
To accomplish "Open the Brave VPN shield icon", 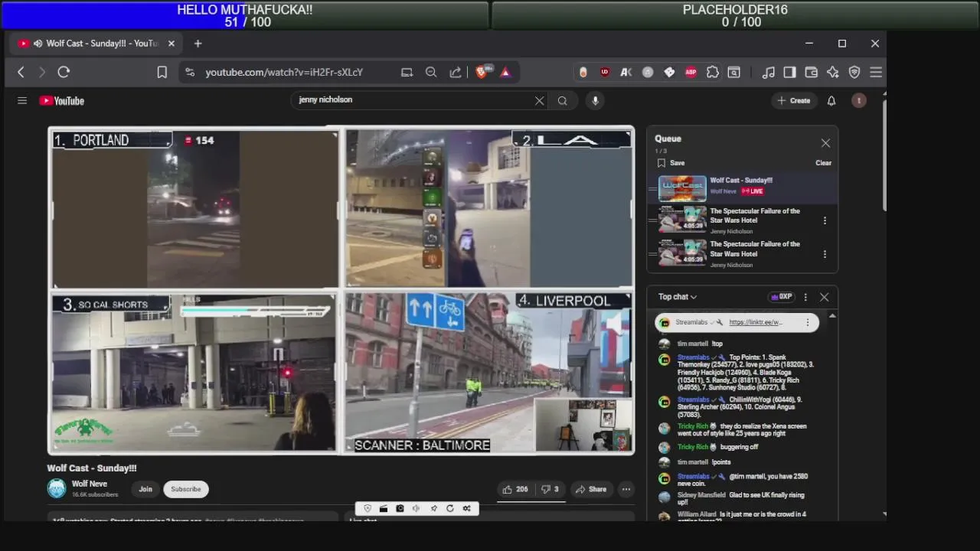I will (854, 72).
